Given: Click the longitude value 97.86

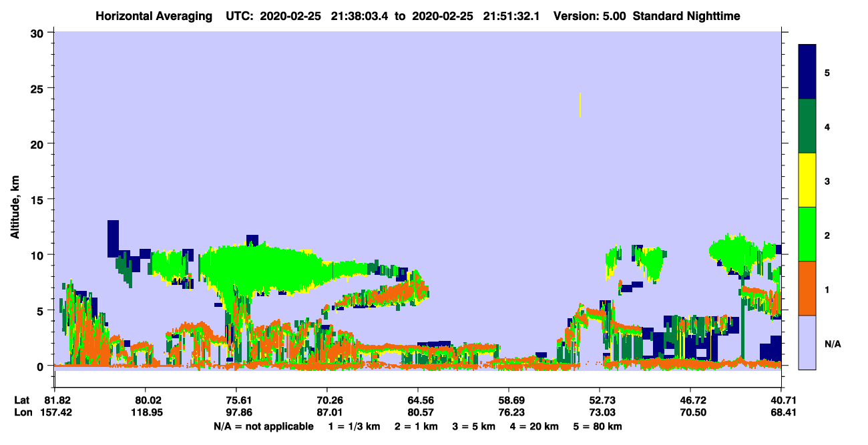Looking at the screenshot, I should click(237, 412).
